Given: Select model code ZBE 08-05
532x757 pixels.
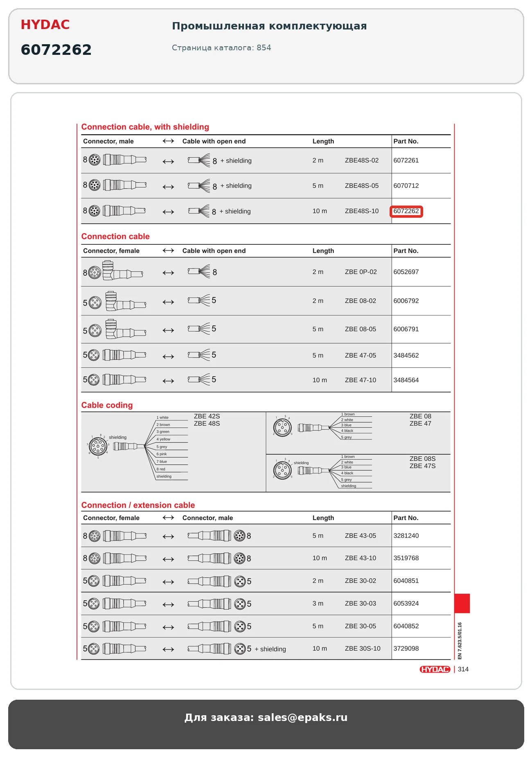Looking at the screenshot, I should pyautogui.click(x=360, y=329).
